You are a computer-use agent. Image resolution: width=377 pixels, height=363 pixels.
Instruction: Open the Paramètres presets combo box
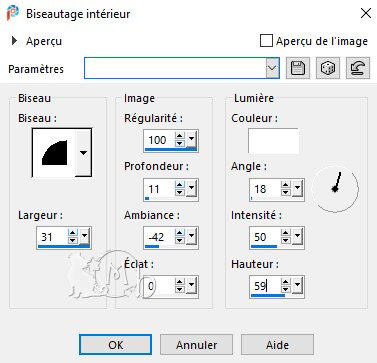coord(182,68)
